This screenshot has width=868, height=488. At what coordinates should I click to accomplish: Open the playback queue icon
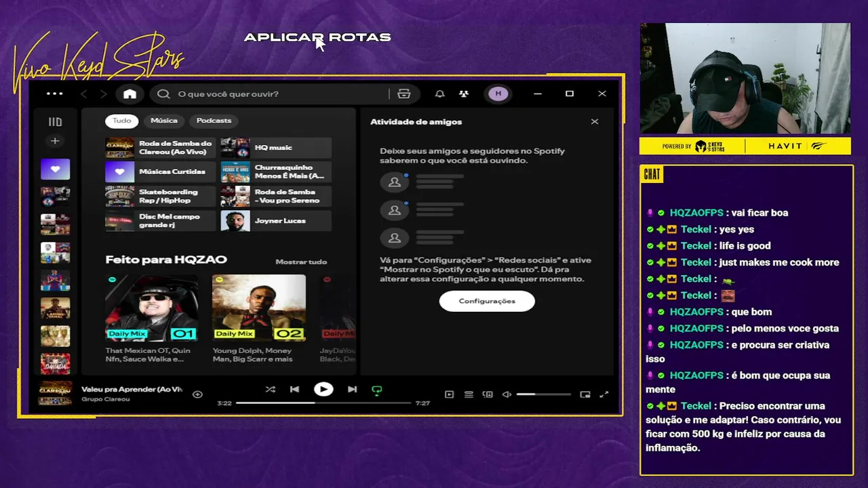[x=469, y=394]
